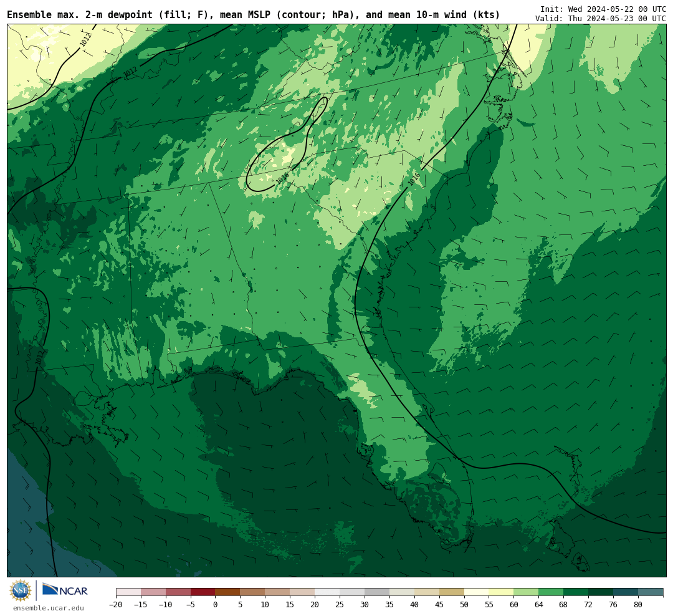This screenshot has width=673, height=616.
Task: Click the 72 colorbar tick label
Action: tap(589, 604)
